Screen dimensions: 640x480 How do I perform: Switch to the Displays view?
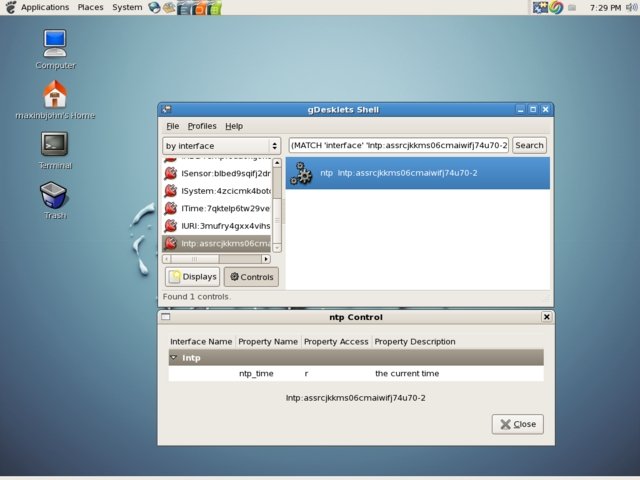193,277
